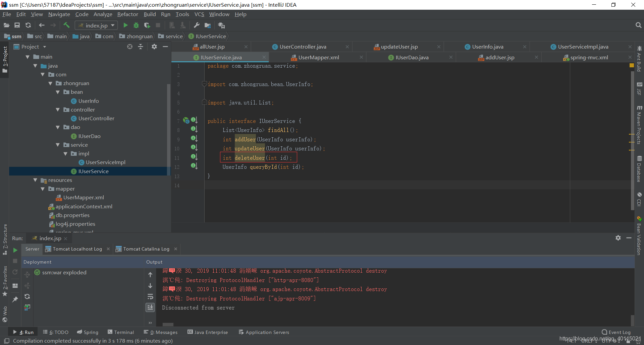Switch to Tomcat Catalina Log tab
Screen dimensions: 644x345
tap(146, 249)
